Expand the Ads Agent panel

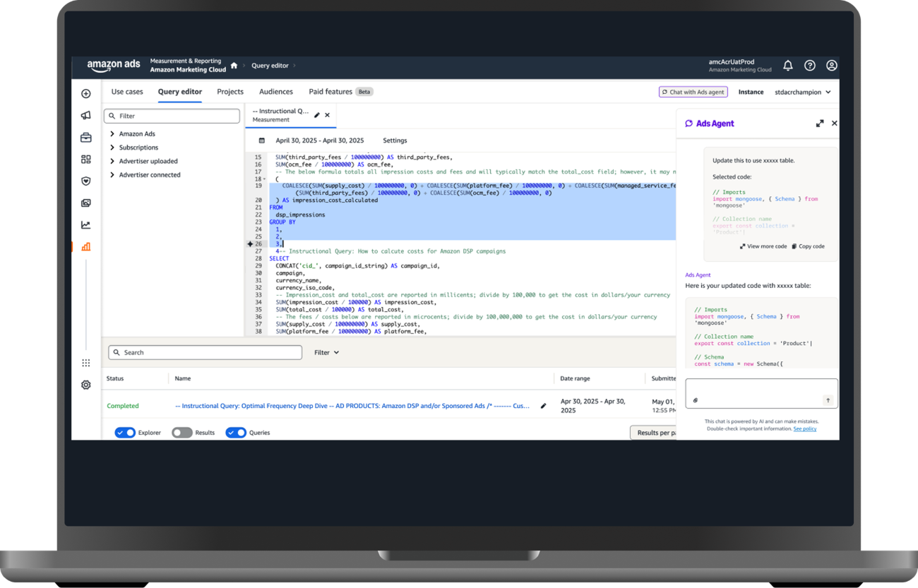tap(820, 124)
